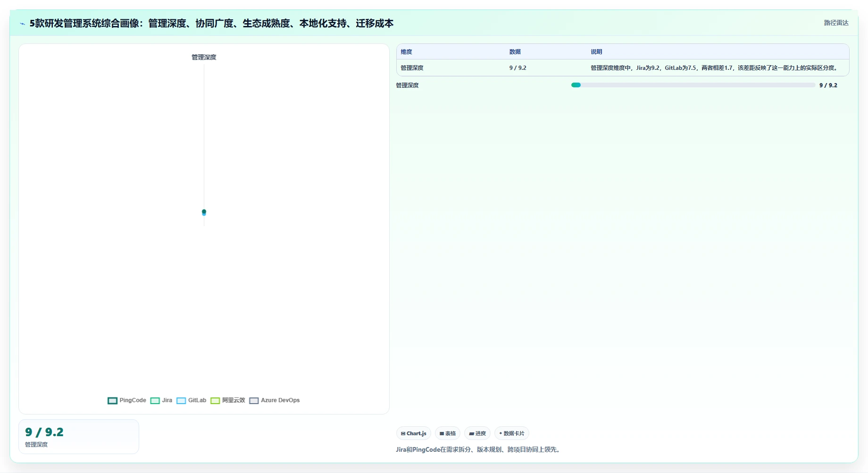Image resolution: width=868 pixels, height=473 pixels.
Task: Click the 路径雷达 label in header
Action: click(x=836, y=23)
